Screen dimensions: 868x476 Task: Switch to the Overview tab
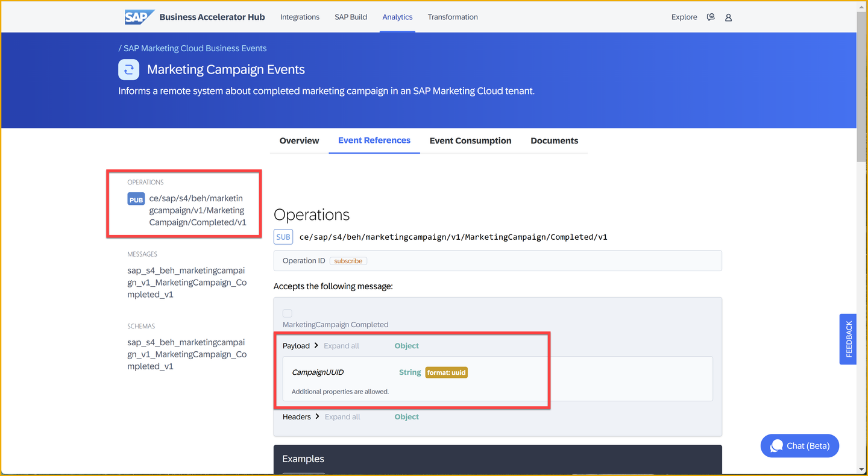coord(299,140)
